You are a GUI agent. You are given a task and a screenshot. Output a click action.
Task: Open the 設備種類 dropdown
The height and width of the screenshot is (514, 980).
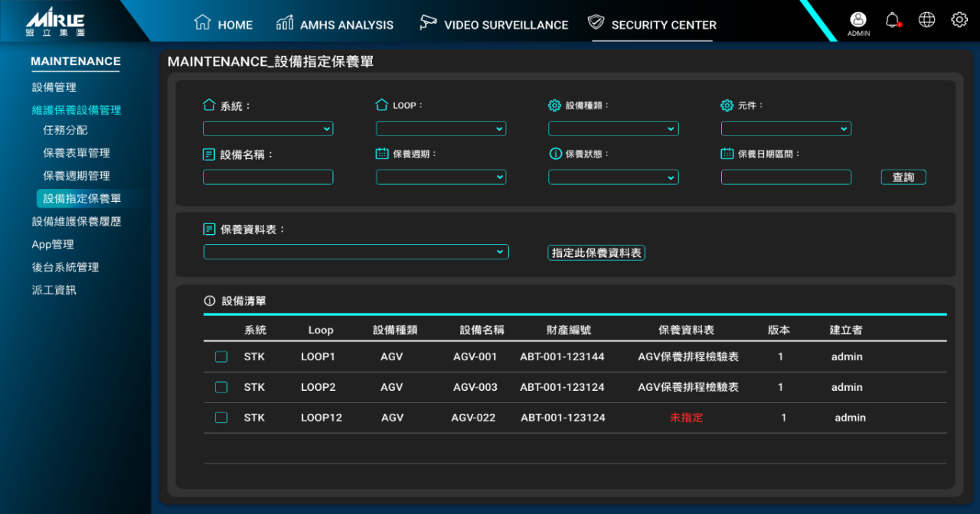pos(613,128)
